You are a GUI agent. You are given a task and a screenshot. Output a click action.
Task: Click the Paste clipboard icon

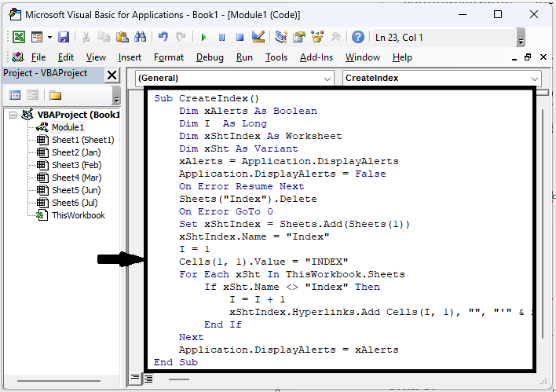coord(122,37)
